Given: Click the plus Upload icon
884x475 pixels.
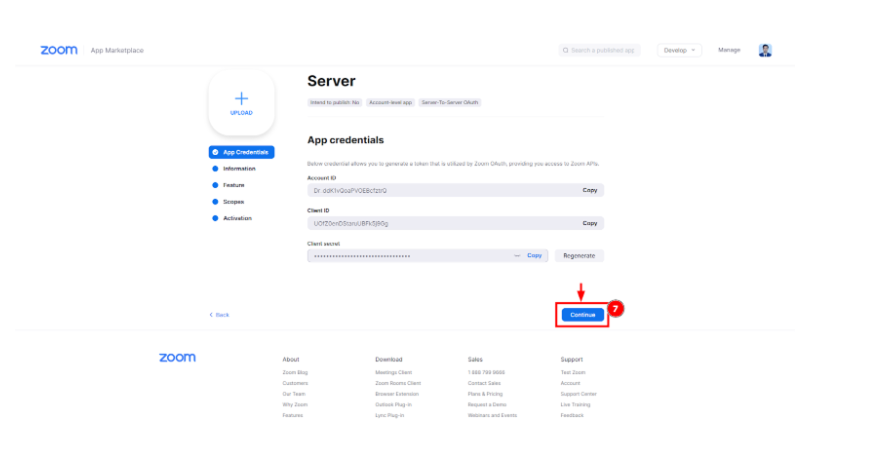Looking at the screenshot, I should click(241, 100).
